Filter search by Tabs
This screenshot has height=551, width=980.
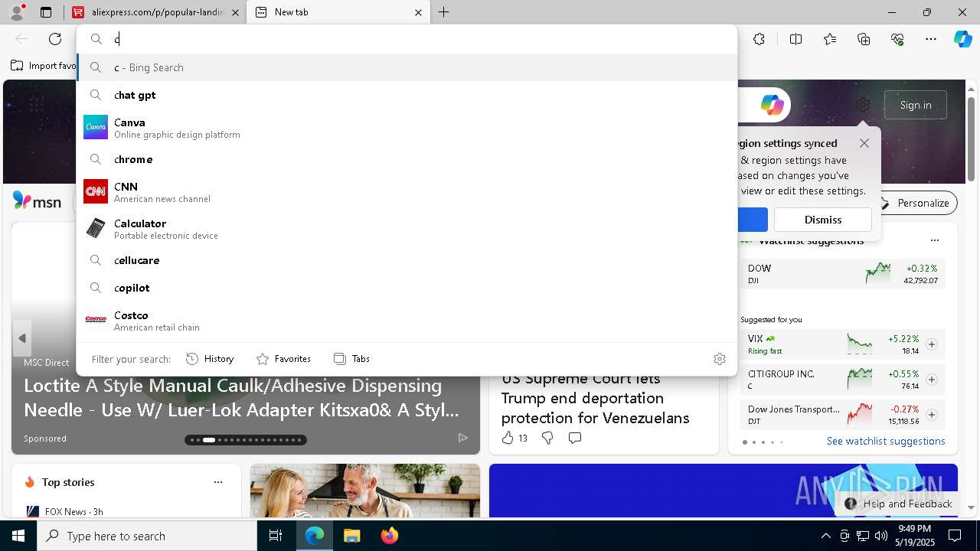[x=351, y=359]
